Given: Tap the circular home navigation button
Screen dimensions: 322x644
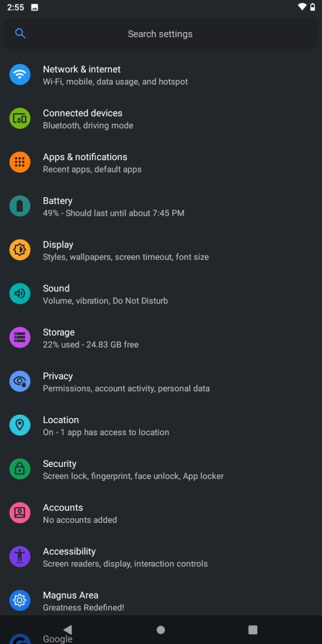Looking at the screenshot, I should point(160,629).
